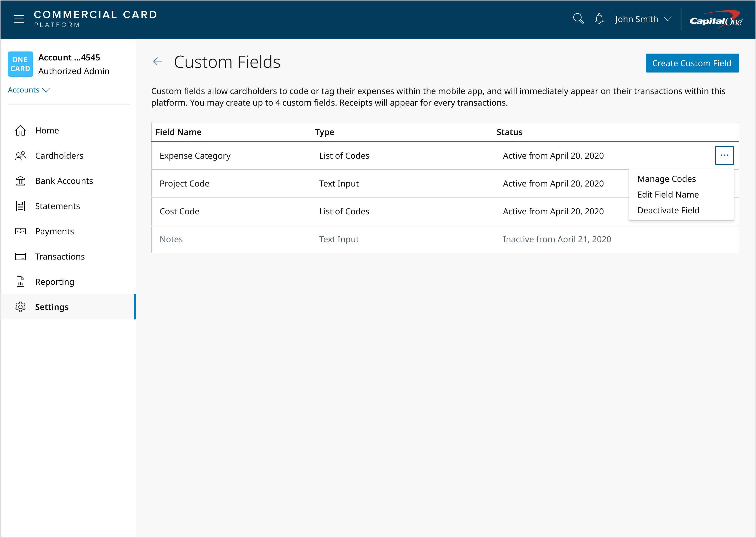Select Manage Codes from context menu
This screenshot has width=756, height=538.
tap(667, 179)
